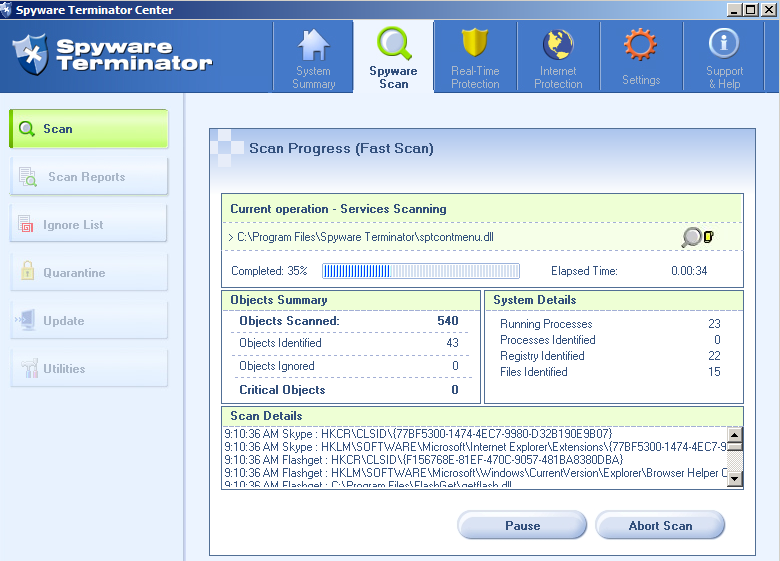The height and width of the screenshot is (561, 780).
Task: Click the Objects Ignored row
Action: (350, 366)
